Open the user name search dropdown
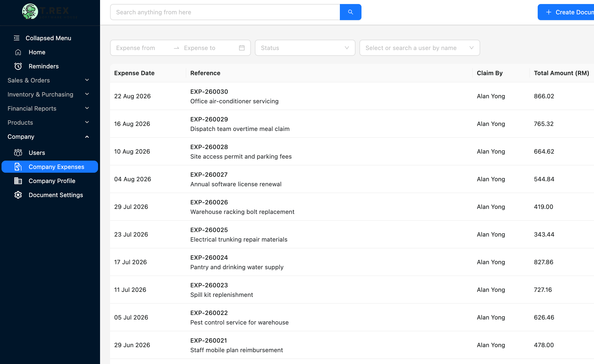The height and width of the screenshot is (364, 594). [x=419, y=48]
